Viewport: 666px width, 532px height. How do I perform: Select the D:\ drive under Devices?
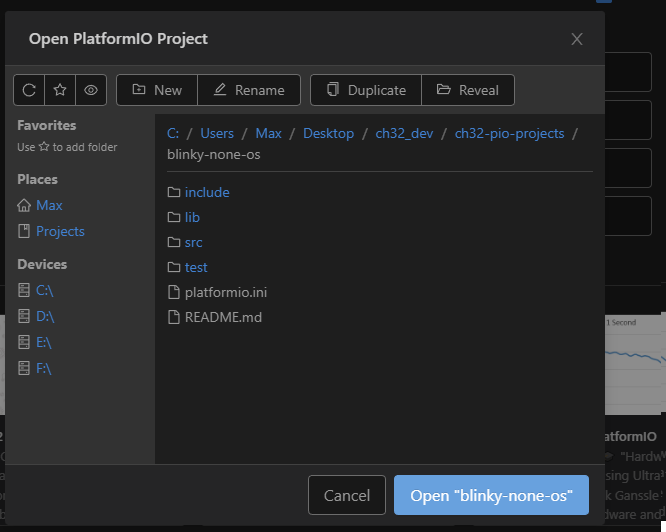(x=45, y=316)
